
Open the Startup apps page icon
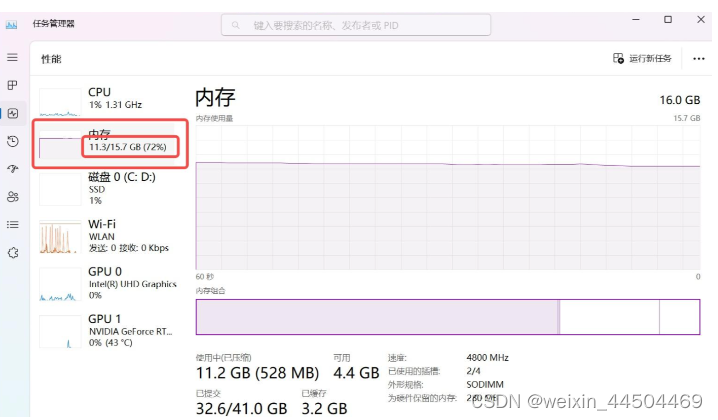[x=12, y=169]
